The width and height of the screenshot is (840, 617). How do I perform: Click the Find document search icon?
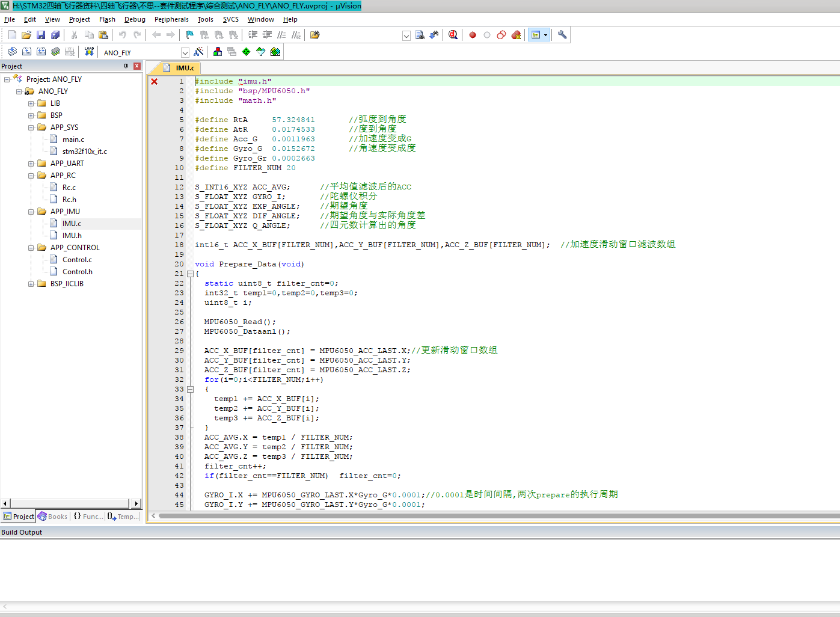420,35
